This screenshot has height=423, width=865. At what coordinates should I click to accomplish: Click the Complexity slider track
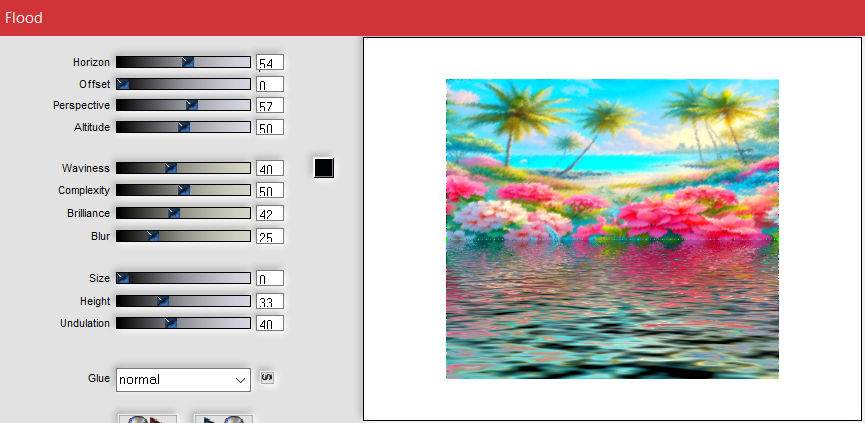tap(183, 190)
